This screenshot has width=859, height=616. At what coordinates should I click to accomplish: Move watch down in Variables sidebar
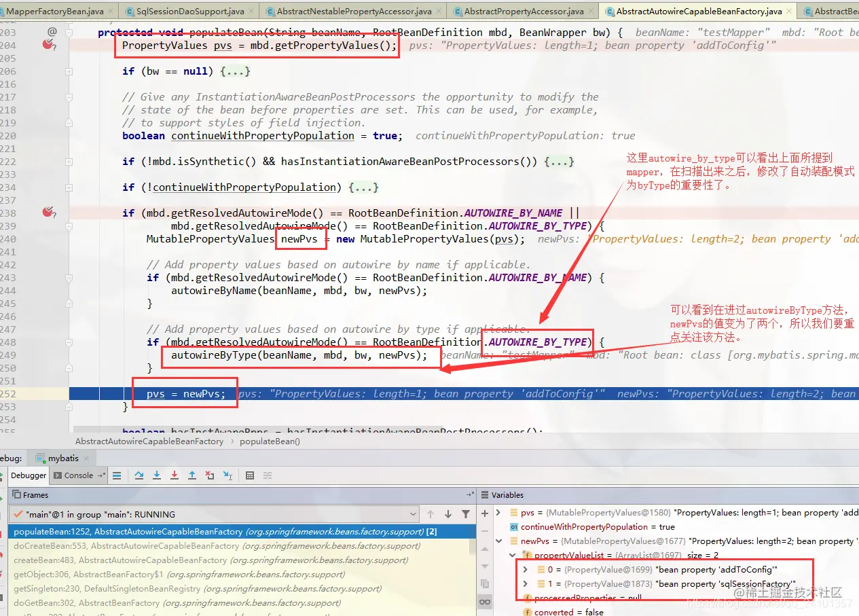pyautogui.click(x=485, y=566)
